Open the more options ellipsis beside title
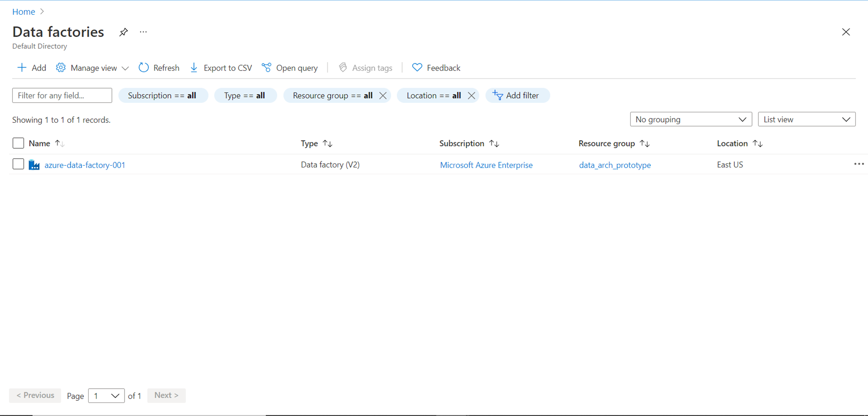868x416 pixels. pos(143,32)
